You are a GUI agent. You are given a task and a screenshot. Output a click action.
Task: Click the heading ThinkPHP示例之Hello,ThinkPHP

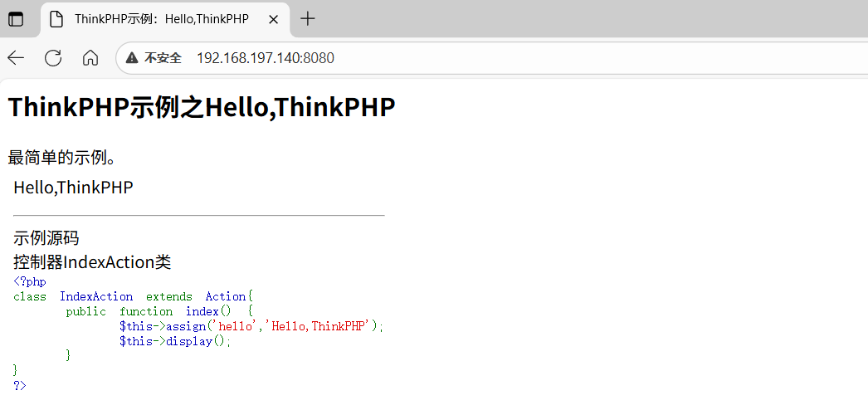(202, 107)
